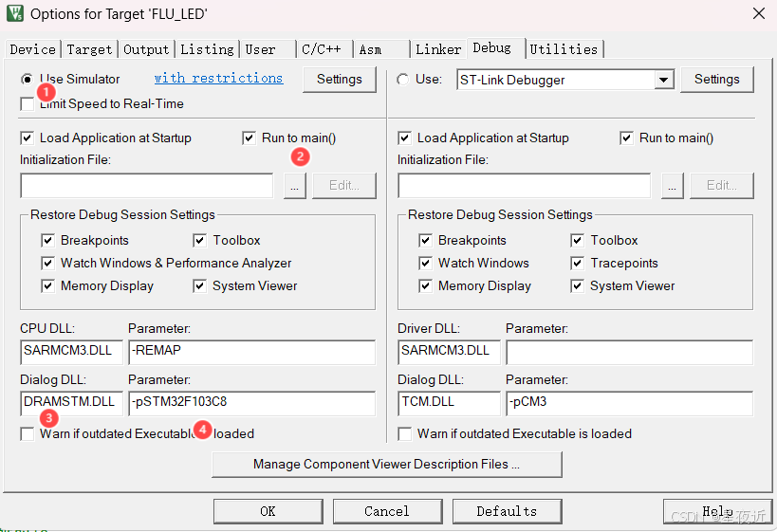Click the TCM.DLL dialog DLL field

449,403
